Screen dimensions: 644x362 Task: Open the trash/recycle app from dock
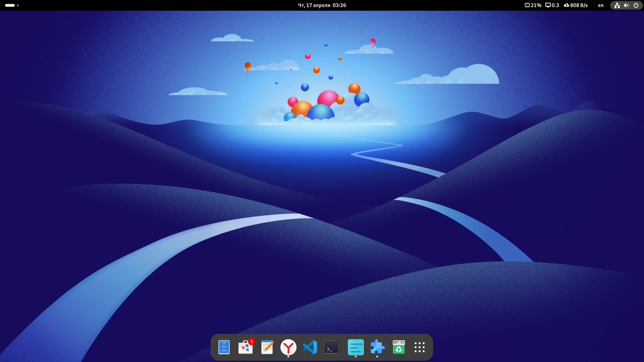click(399, 347)
